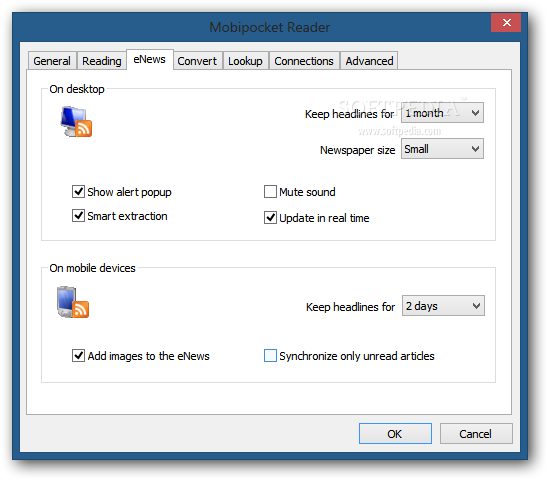Click the On desktop group label
Screen dimensions: 548x480
click(77, 89)
